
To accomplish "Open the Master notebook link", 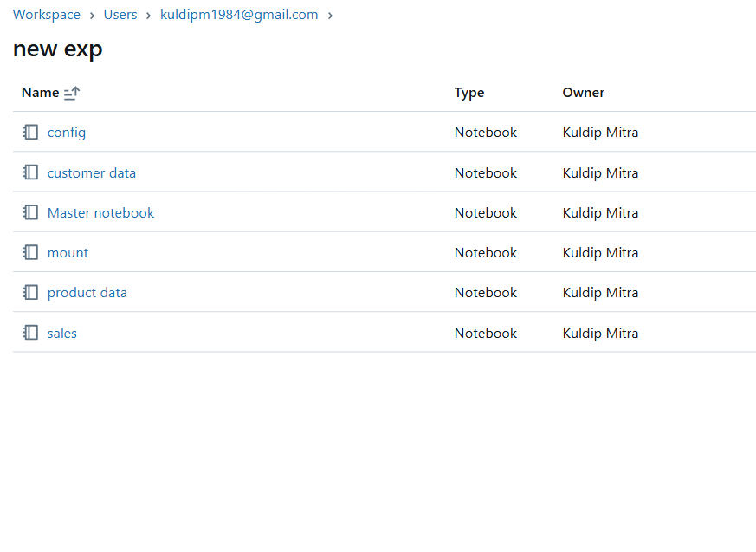I will click(x=100, y=212).
